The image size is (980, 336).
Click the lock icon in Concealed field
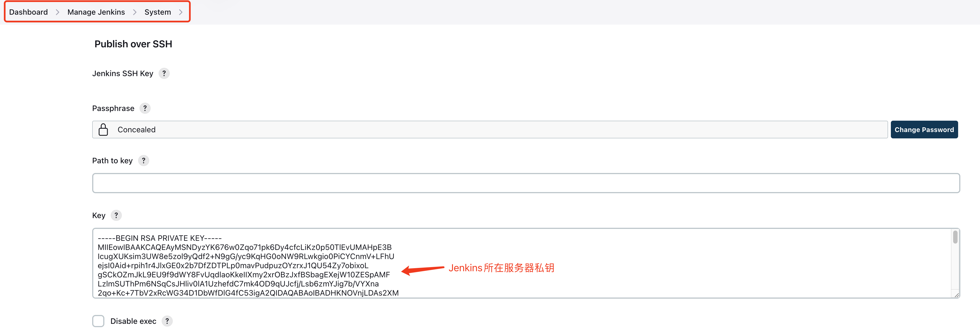click(103, 129)
